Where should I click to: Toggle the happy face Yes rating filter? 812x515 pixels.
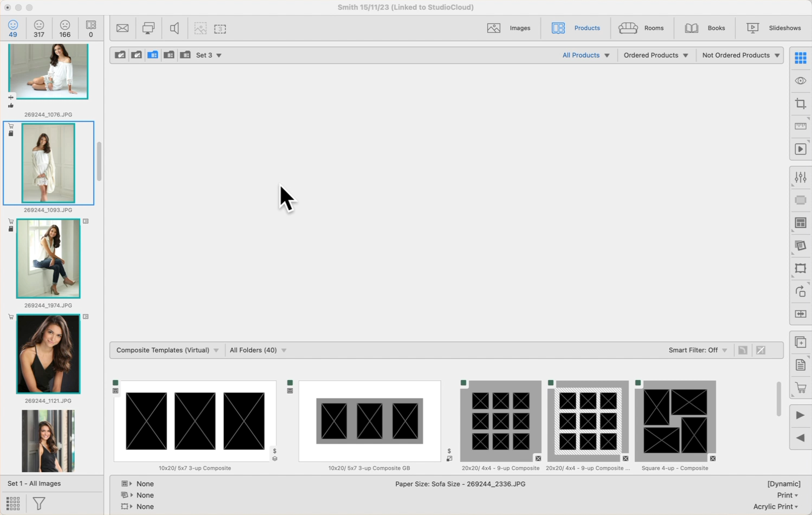pos(13,28)
